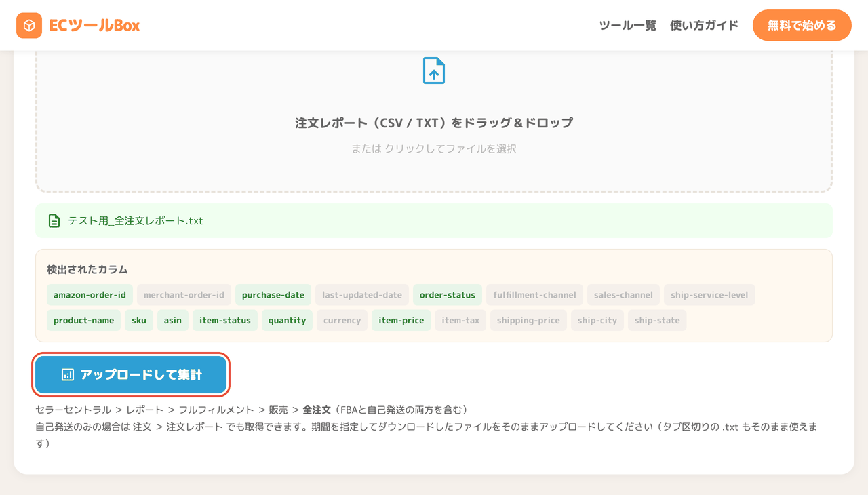Open the 使い方ガイド page
The image size is (868, 495).
tap(704, 26)
